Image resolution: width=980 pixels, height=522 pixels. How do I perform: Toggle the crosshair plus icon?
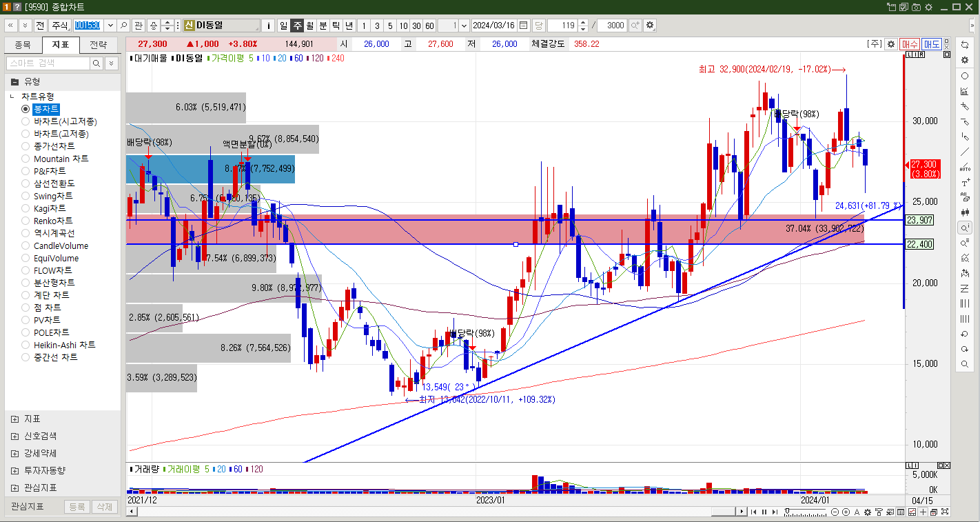point(923,512)
